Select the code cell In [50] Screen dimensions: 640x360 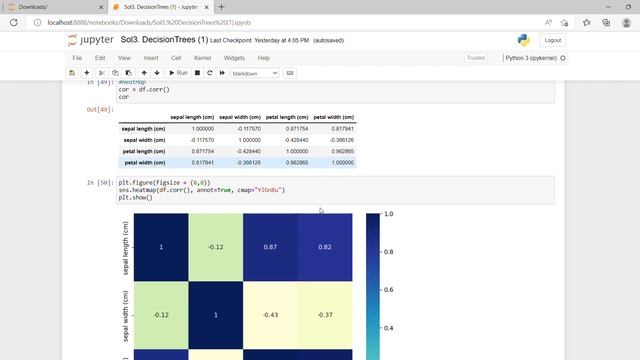coord(336,190)
